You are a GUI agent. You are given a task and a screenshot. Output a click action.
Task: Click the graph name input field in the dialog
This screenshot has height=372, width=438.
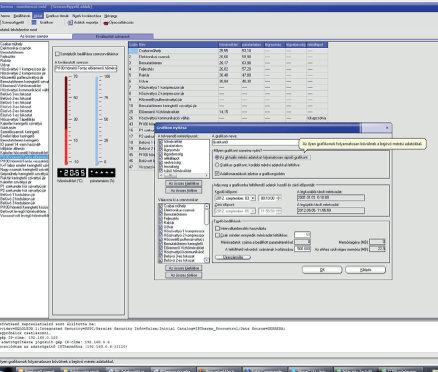tap(255, 142)
